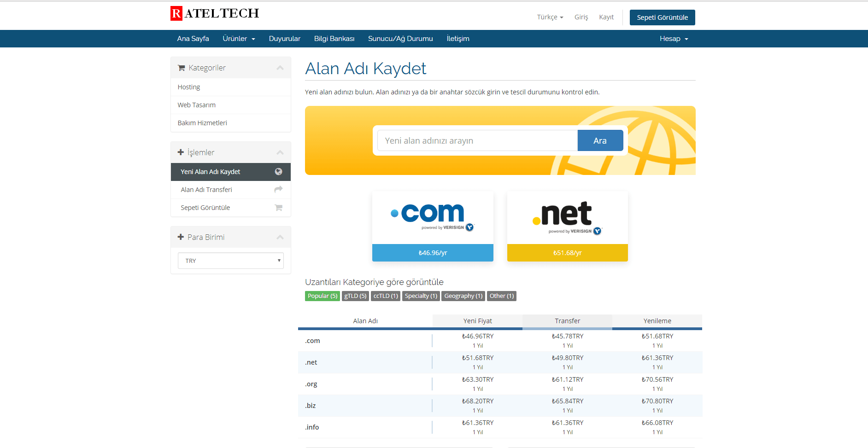Image resolution: width=868 pixels, height=448 pixels.
Task: Select the .net Verisign logo card
Action: pyautogui.click(x=568, y=217)
